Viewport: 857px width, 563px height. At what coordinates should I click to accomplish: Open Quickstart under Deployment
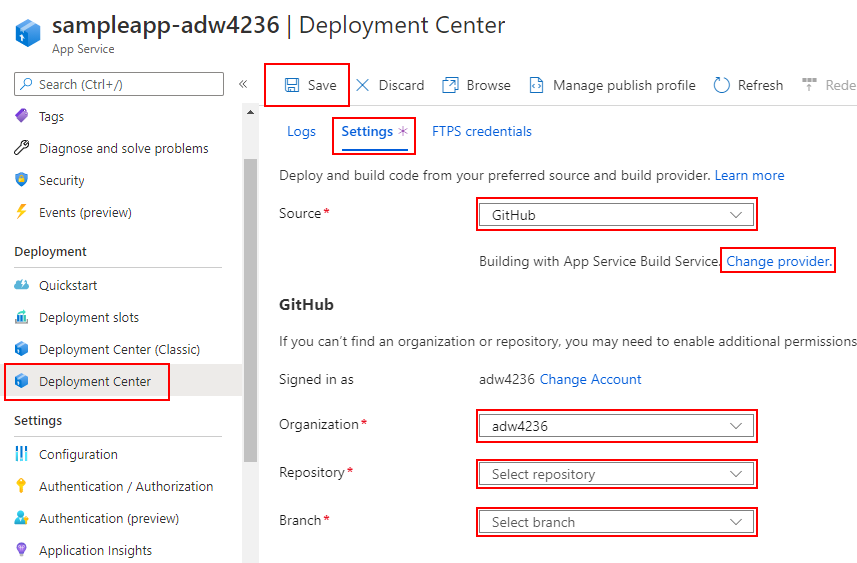[x=68, y=285]
